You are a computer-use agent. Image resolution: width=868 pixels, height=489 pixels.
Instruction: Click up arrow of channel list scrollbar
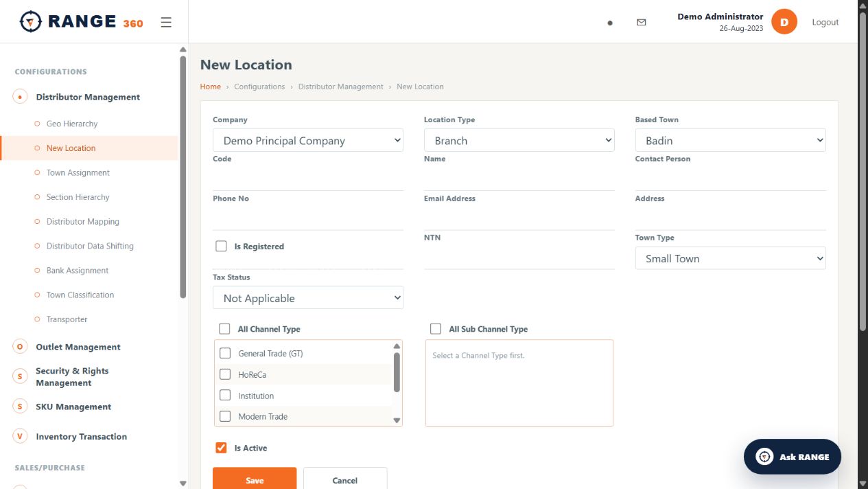click(397, 346)
